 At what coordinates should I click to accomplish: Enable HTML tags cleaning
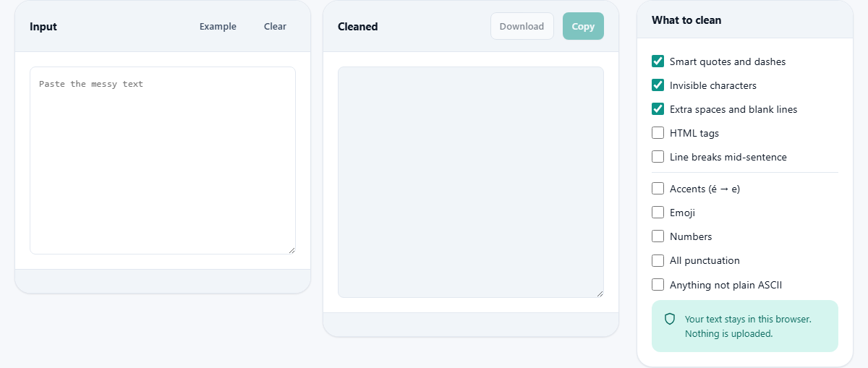658,133
